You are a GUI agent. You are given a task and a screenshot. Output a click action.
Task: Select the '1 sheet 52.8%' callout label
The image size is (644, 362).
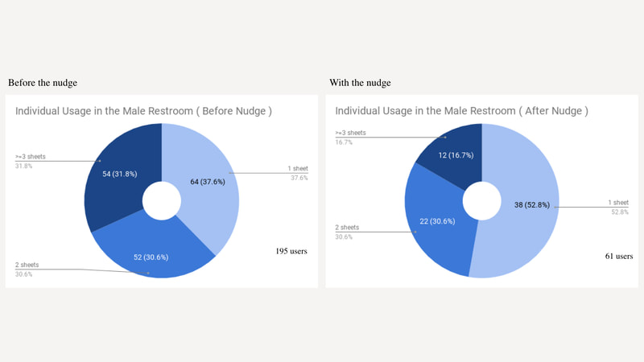(x=618, y=207)
